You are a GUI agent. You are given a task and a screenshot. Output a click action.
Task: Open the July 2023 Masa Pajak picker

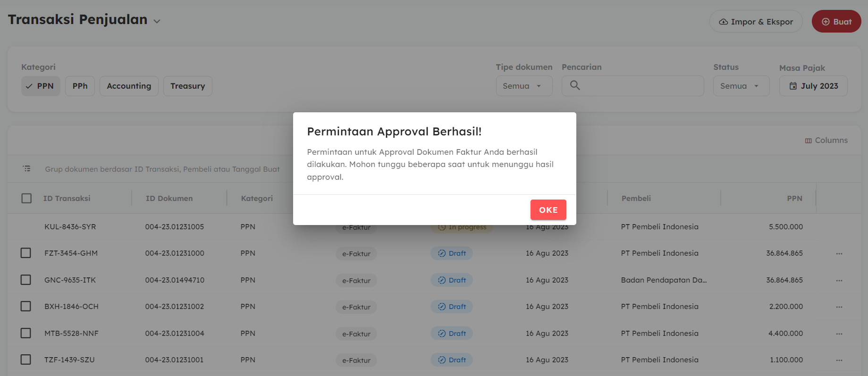point(813,86)
